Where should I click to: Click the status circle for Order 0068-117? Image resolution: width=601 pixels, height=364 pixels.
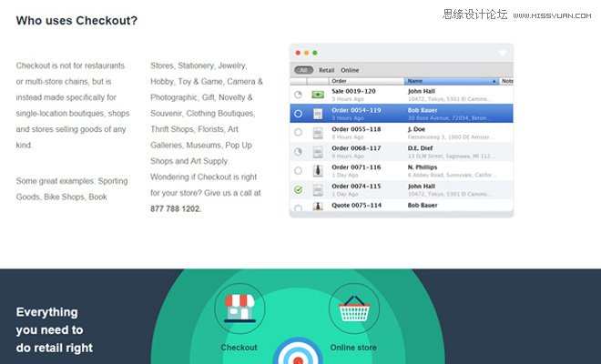[298, 151]
